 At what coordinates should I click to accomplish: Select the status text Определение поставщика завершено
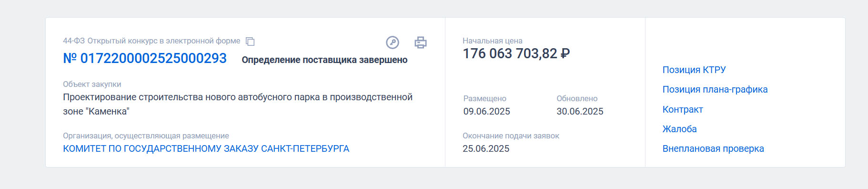pyautogui.click(x=324, y=60)
